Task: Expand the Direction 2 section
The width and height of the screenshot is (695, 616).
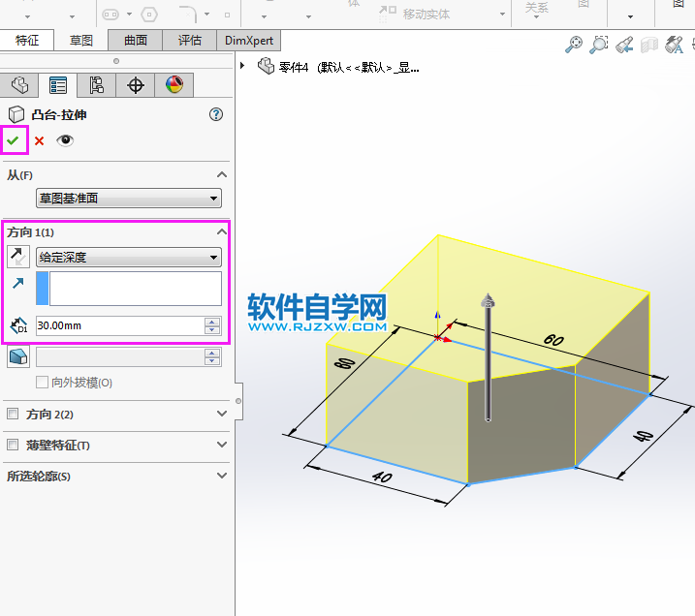Action: coord(222,414)
